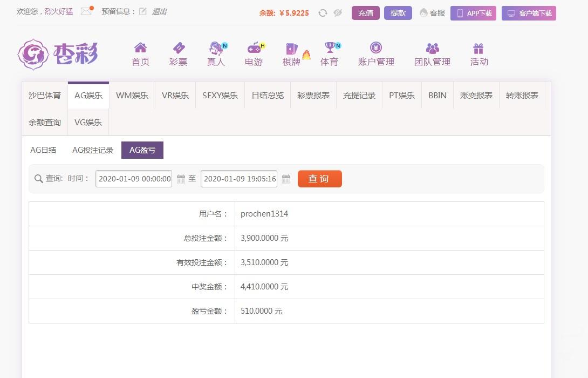Open calendar picker for end time
This screenshot has width=588, height=378.
coord(286,179)
